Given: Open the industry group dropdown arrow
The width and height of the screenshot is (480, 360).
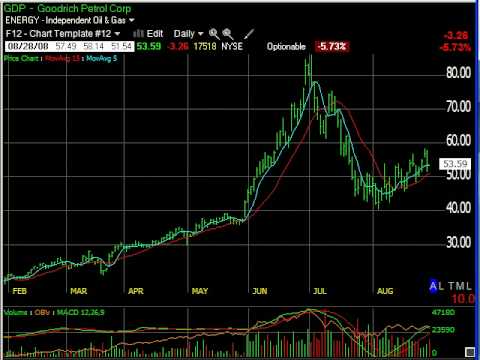Looking at the screenshot, I should [132, 20].
